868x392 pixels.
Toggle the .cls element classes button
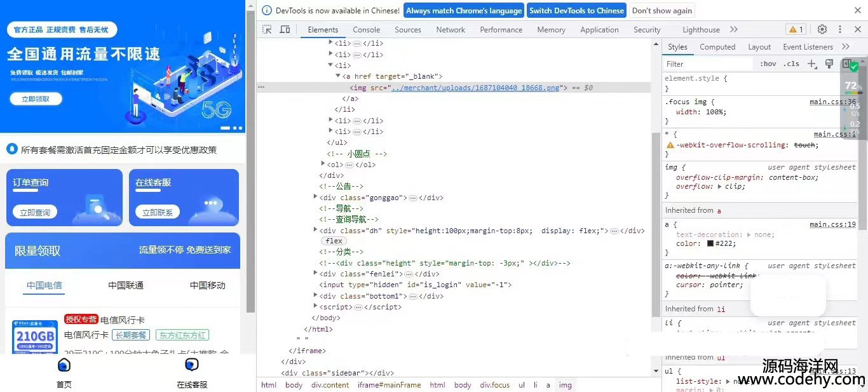tap(791, 64)
